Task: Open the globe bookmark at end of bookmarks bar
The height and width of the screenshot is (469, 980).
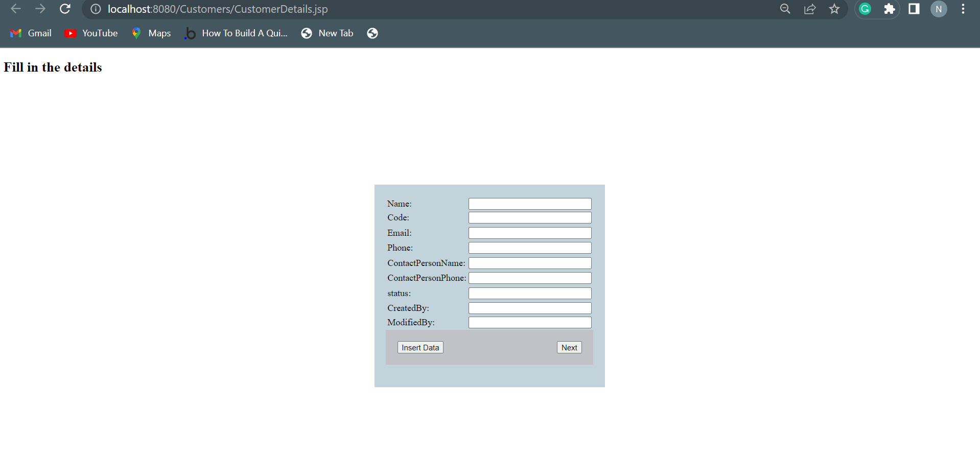Action: point(372,33)
